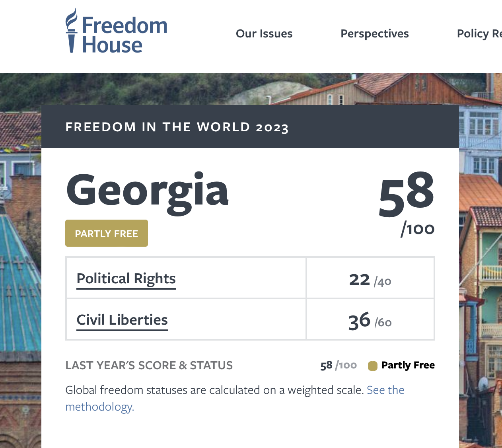Image resolution: width=502 pixels, height=448 pixels.
Task: Click the Freedom House logo text
Action: [124, 35]
